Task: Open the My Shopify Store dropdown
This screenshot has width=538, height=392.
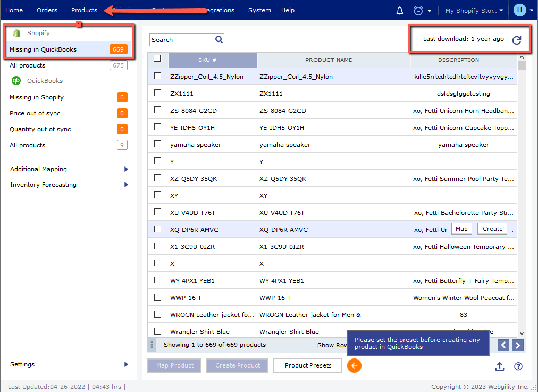Action: [474, 11]
